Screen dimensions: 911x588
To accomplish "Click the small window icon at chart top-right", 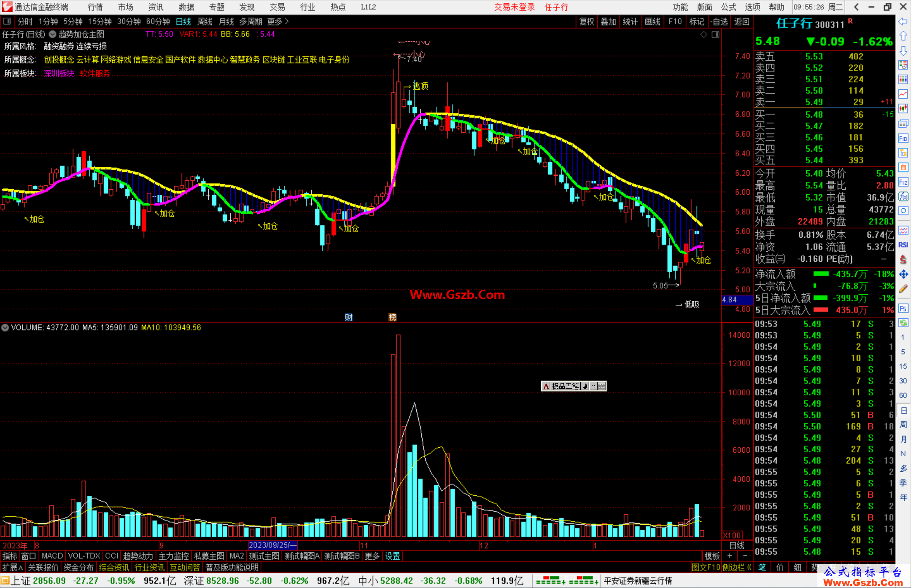I will click(x=716, y=35).
